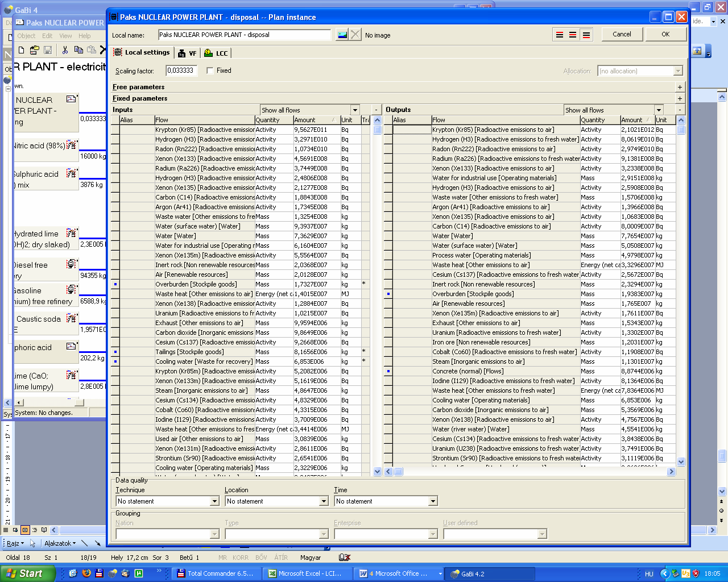Click the delete image X icon
Viewport: 728px width, 582px height.
tap(355, 35)
